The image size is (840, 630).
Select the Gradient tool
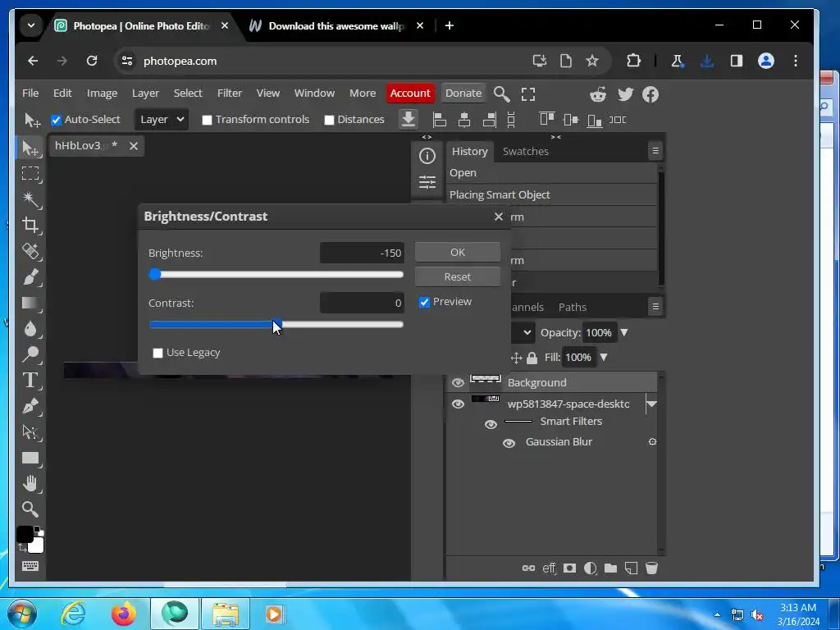[x=30, y=304]
